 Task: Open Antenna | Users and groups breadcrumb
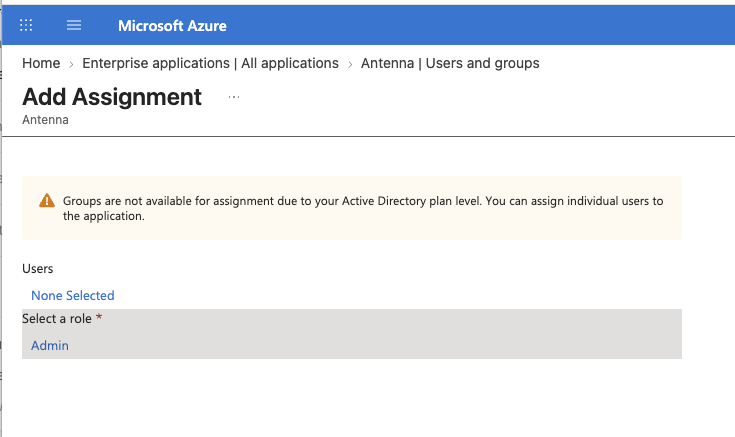pyautogui.click(x=450, y=63)
